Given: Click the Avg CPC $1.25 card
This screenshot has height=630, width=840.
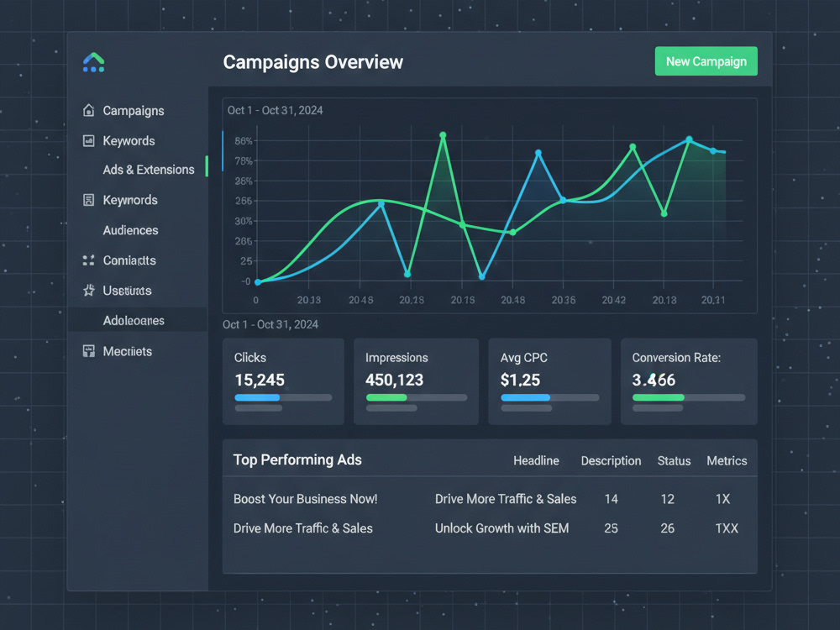Looking at the screenshot, I should [x=549, y=381].
